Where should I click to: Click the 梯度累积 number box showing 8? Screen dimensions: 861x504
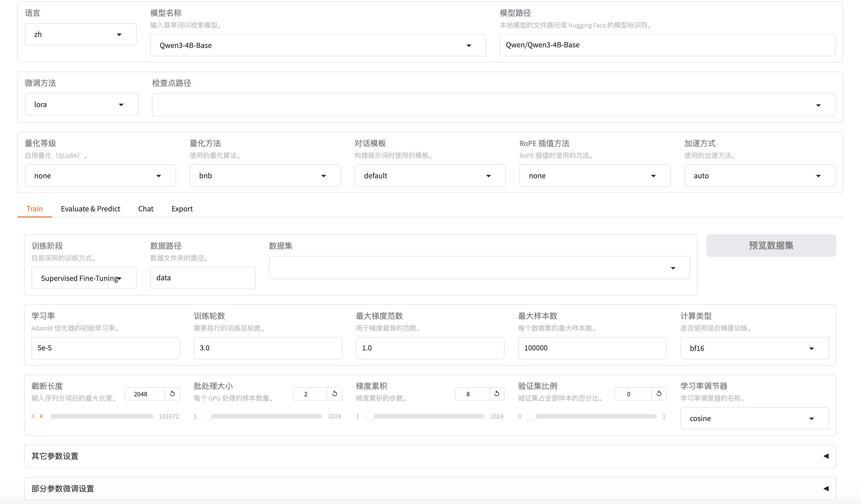(472, 394)
